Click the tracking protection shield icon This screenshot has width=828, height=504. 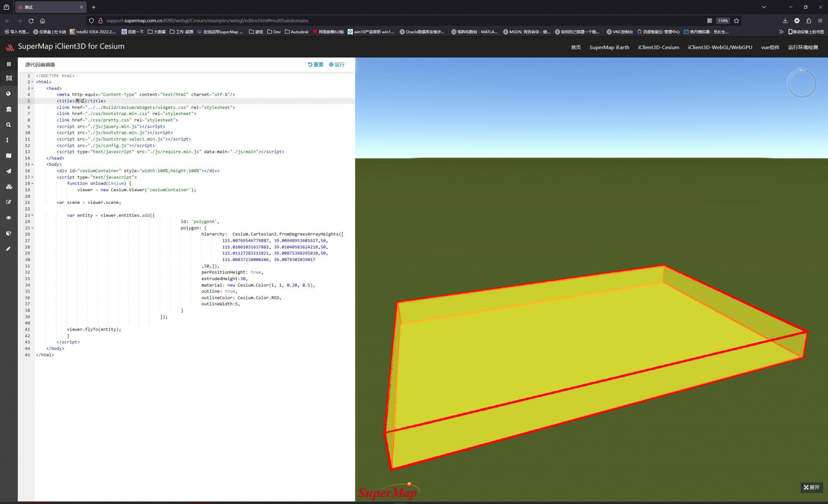click(x=92, y=20)
